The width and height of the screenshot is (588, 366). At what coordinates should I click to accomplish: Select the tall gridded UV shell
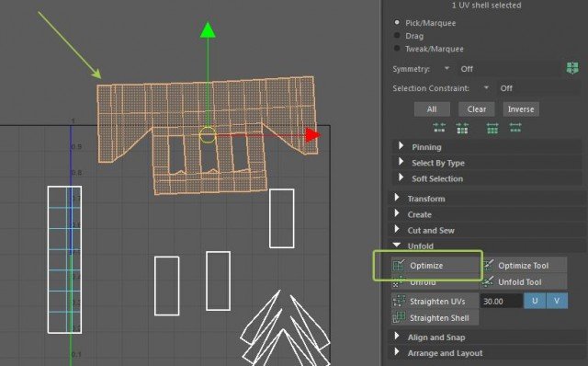64,259
